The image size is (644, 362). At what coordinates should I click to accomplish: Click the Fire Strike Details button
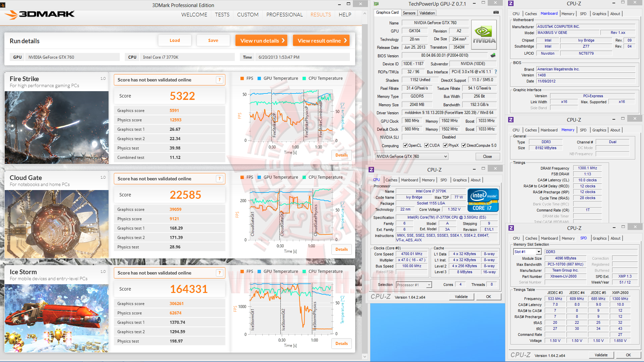(341, 155)
